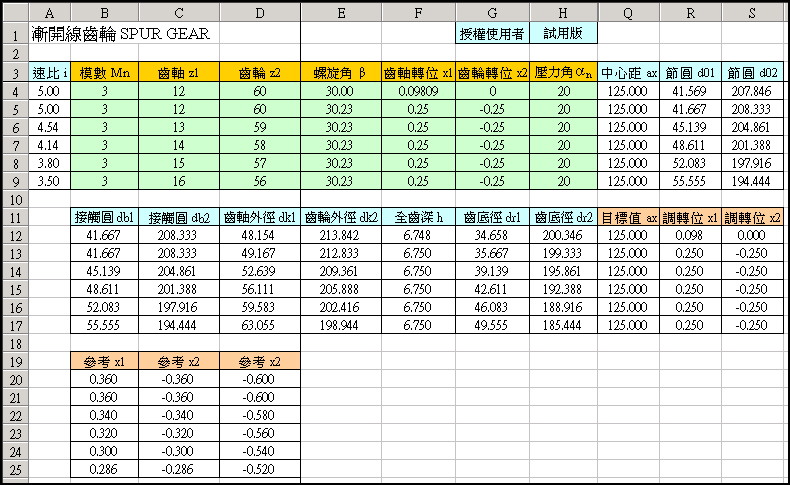
Task: Select the 齒軸外徑 dk1 header cell
Action: point(260,218)
